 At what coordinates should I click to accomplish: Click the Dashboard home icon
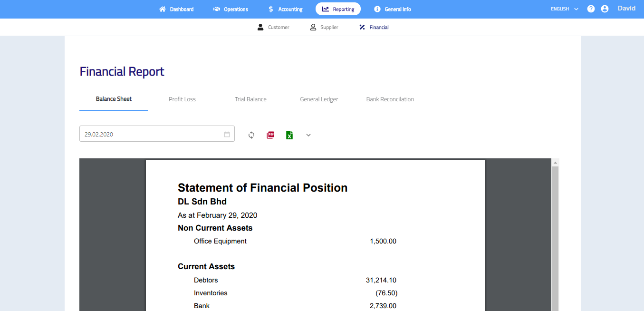(x=163, y=9)
